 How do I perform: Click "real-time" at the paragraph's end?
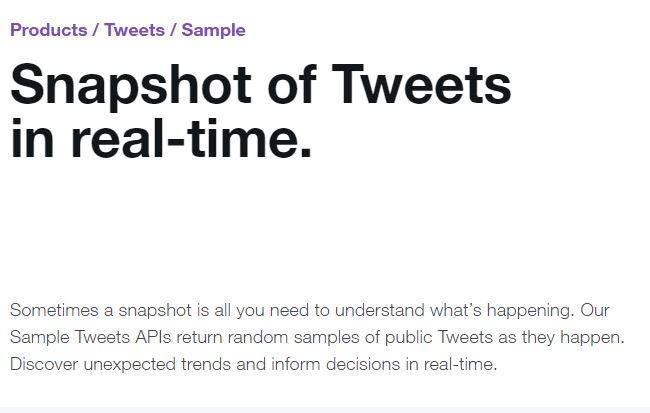[459, 364]
